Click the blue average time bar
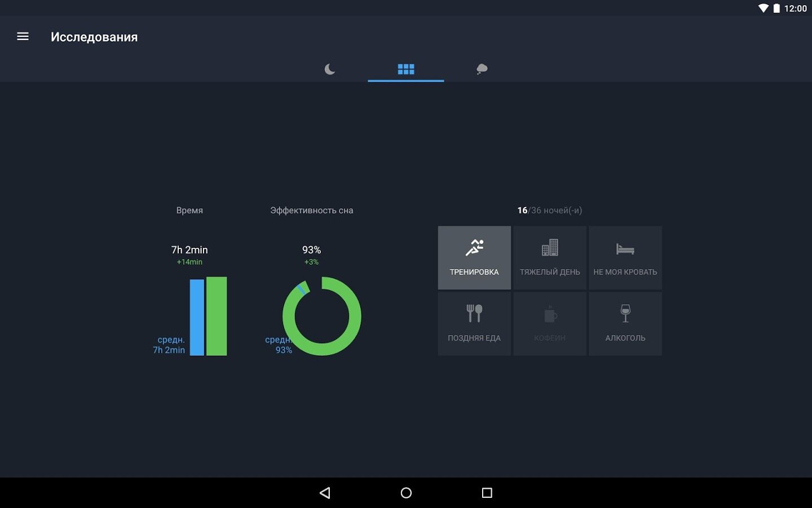This screenshot has width=812, height=508. point(197,317)
